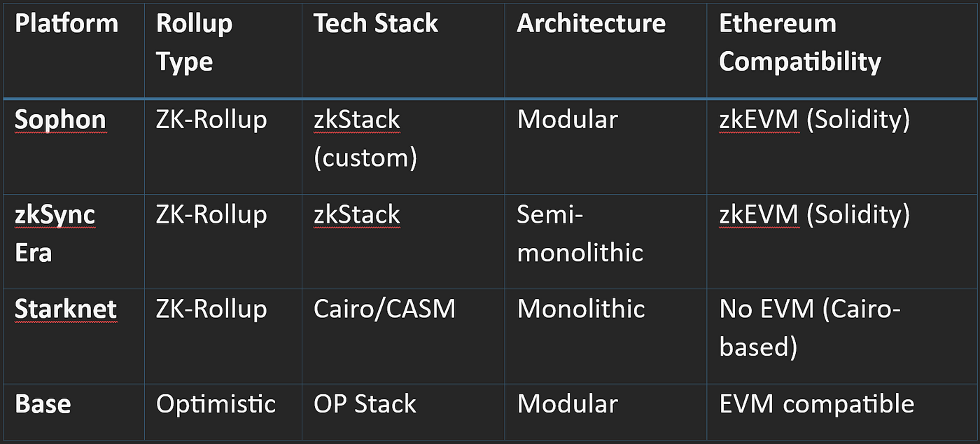
Task: Select the Sophon platform cell
Action: click(x=73, y=146)
